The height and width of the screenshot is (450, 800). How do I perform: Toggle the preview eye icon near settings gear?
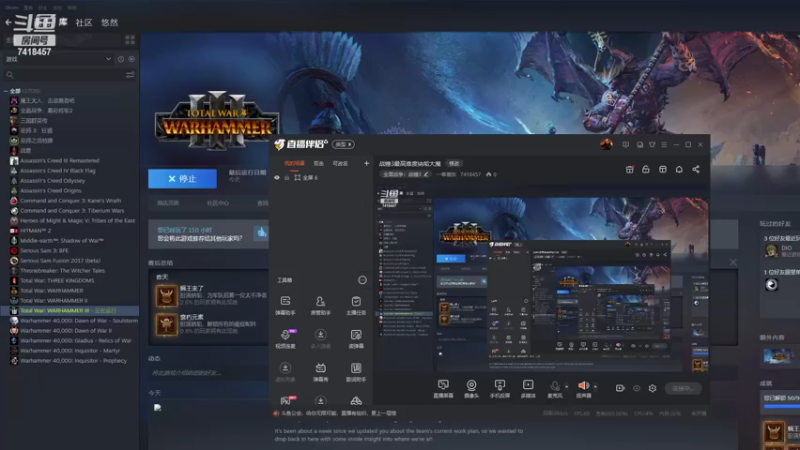click(x=636, y=388)
